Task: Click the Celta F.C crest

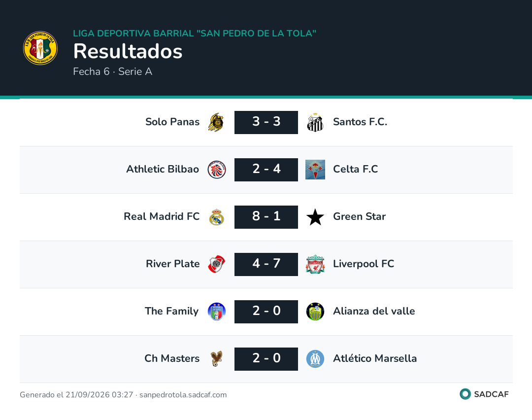Action: (315, 170)
